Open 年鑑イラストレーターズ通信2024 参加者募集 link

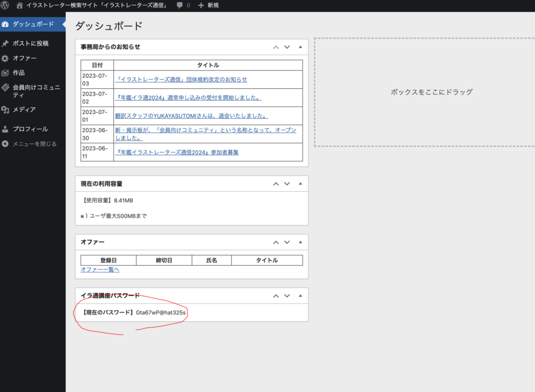(x=177, y=153)
